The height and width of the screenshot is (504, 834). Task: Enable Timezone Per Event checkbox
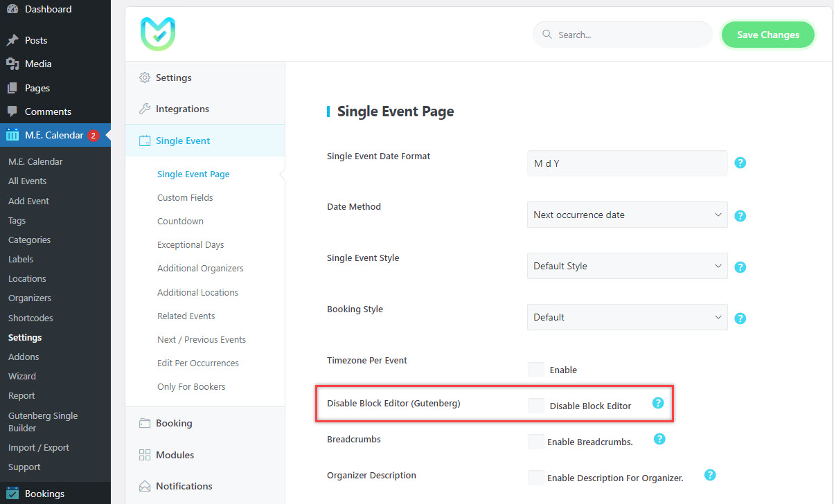(x=536, y=370)
